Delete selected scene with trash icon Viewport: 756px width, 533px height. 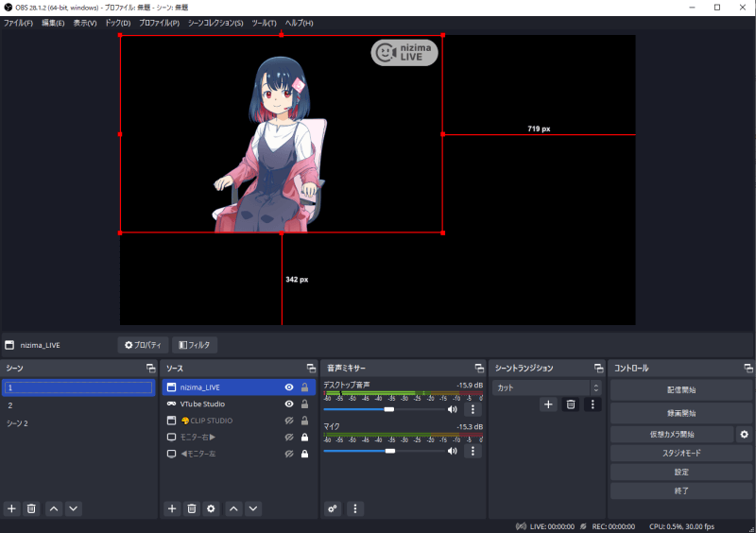31,508
